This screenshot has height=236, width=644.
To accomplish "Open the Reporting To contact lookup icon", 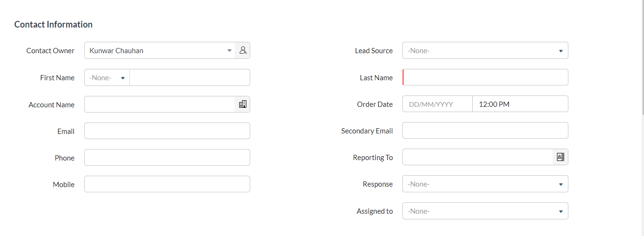I will [560, 157].
